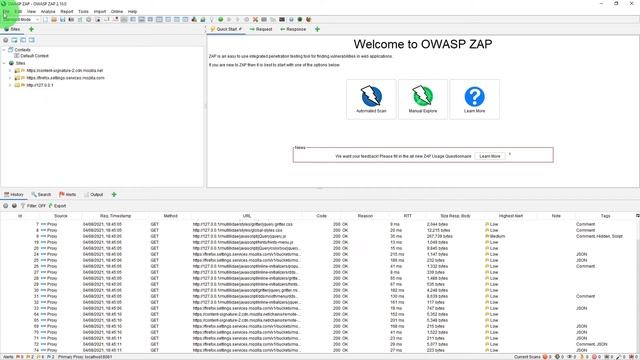Switch to the Response tab
This screenshot has height=360, width=640.
coord(293,29)
